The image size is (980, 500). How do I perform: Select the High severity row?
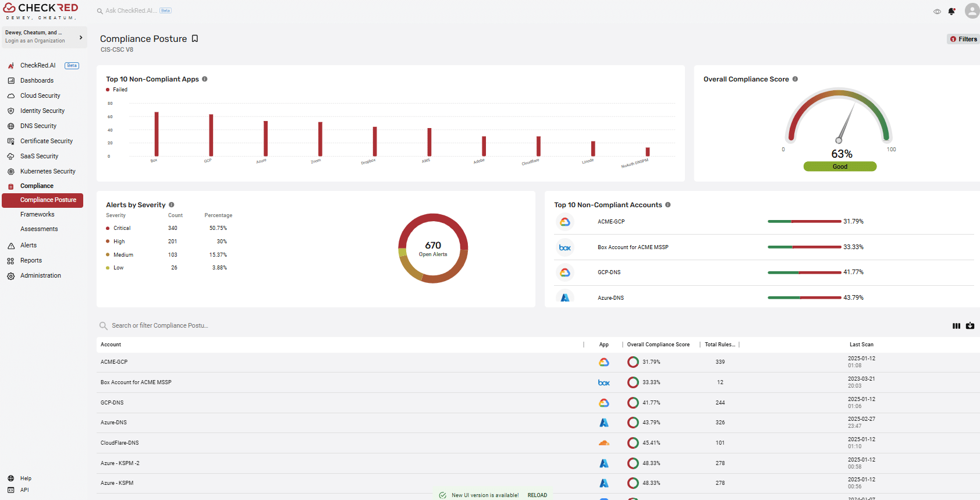168,242
